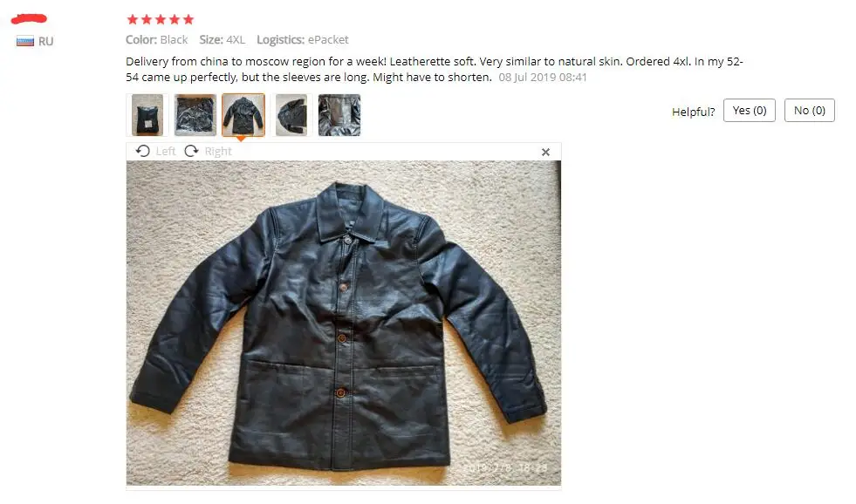856x504 pixels.
Task: Open fourth thumbnail of folded jacket
Action: (291, 114)
